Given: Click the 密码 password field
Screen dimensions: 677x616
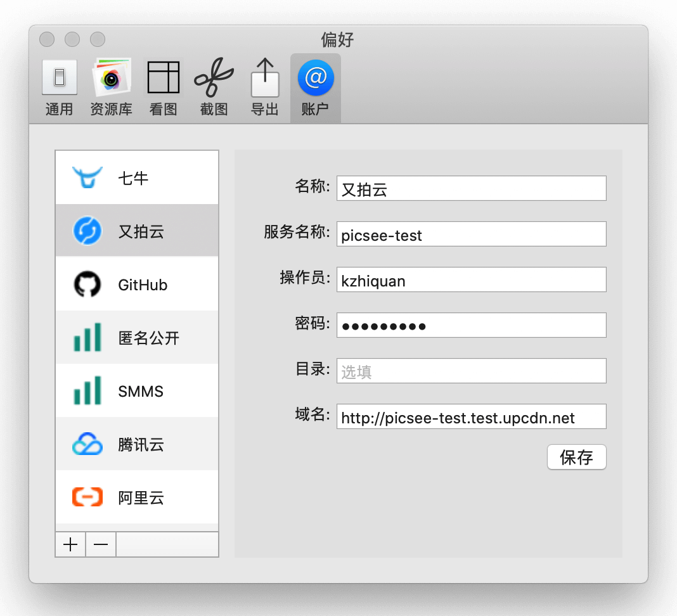Looking at the screenshot, I should click(x=472, y=325).
